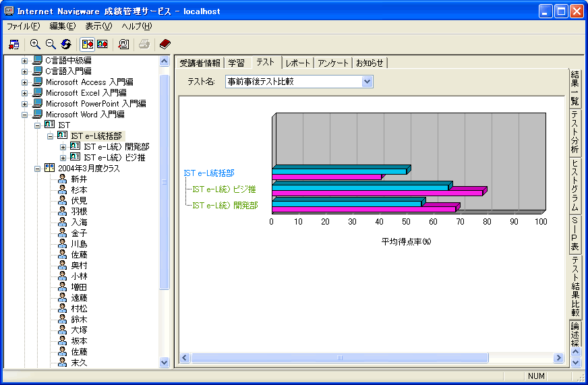Click IST e-L統) 開発部 chart label
The image size is (588, 385).
click(225, 206)
